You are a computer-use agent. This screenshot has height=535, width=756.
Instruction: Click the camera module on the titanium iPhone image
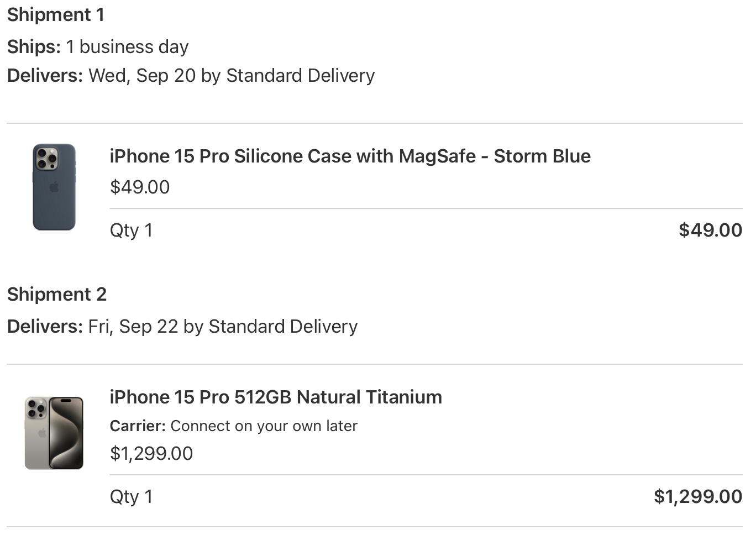36,408
